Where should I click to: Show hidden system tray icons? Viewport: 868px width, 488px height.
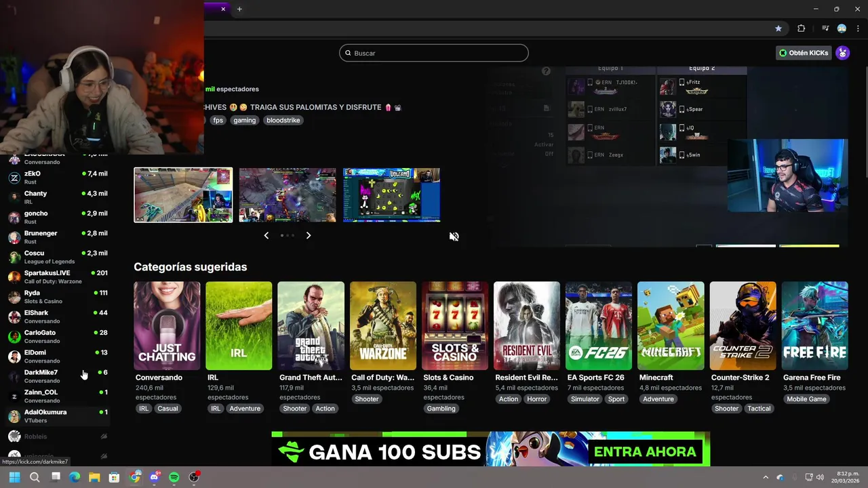(766, 477)
